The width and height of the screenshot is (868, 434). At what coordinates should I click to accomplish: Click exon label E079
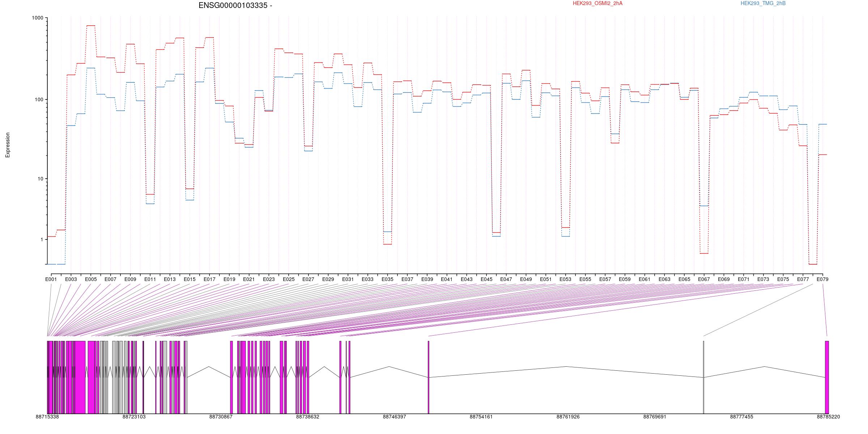tap(822, 279)
